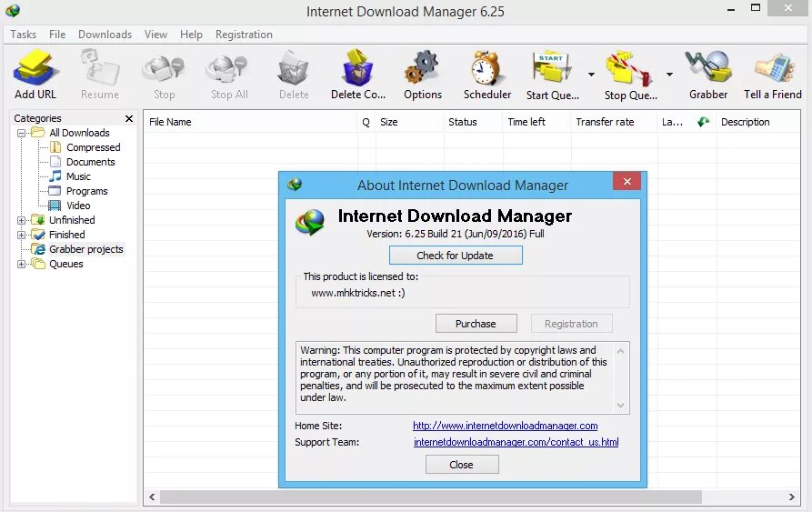The height and width of the screenshot is (512, 812).
Task: Open the Registration menu
Action: point(244,35)
